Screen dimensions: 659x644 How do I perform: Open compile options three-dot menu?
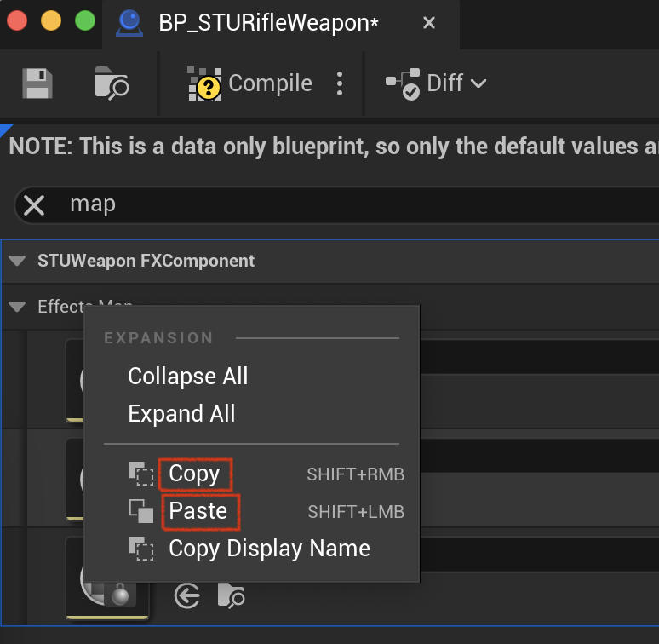pos(340,83)
